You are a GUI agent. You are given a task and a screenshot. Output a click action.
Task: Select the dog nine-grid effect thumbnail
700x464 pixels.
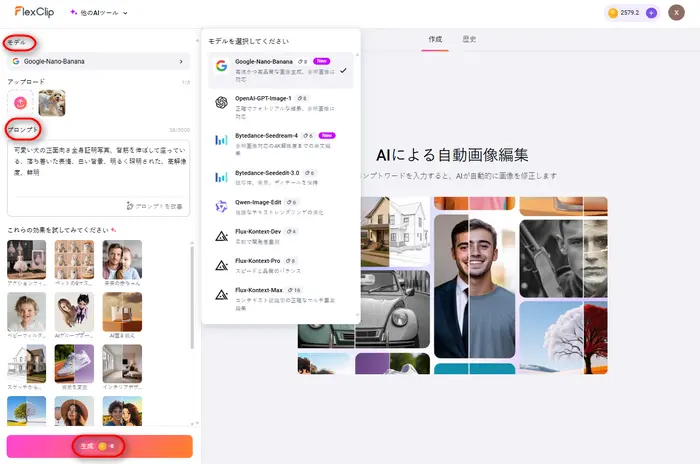74,259
